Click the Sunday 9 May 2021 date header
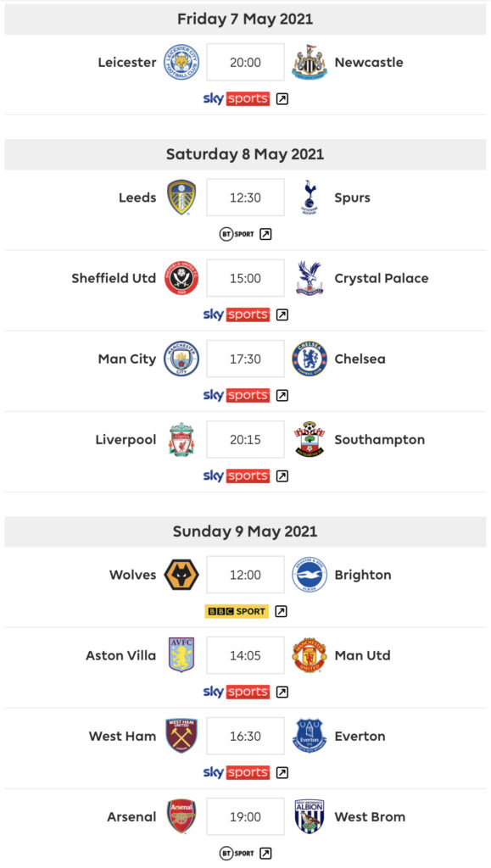 (245, 531)
